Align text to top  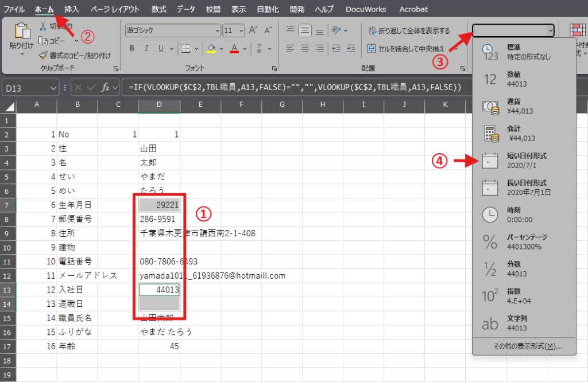pyautogui.click(x=290, y=30)
